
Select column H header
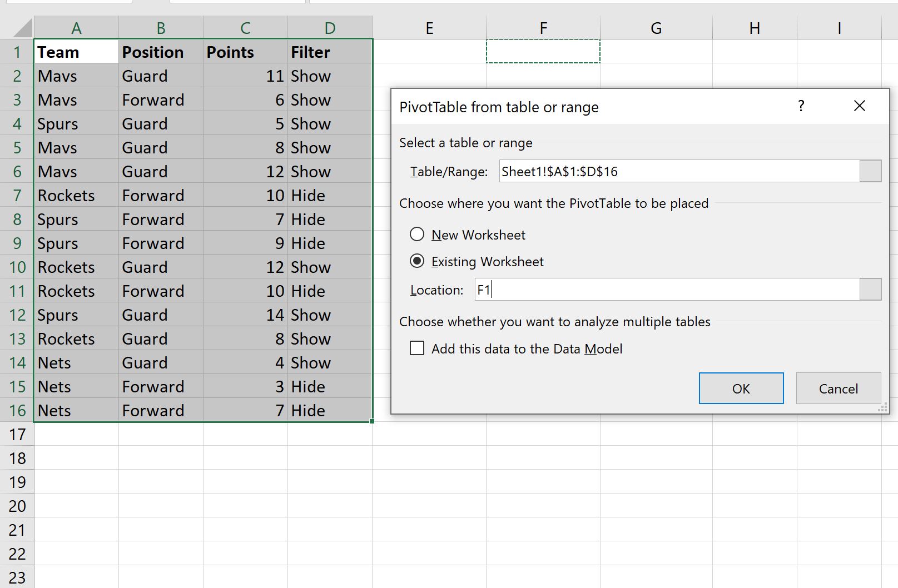[755, 28]
